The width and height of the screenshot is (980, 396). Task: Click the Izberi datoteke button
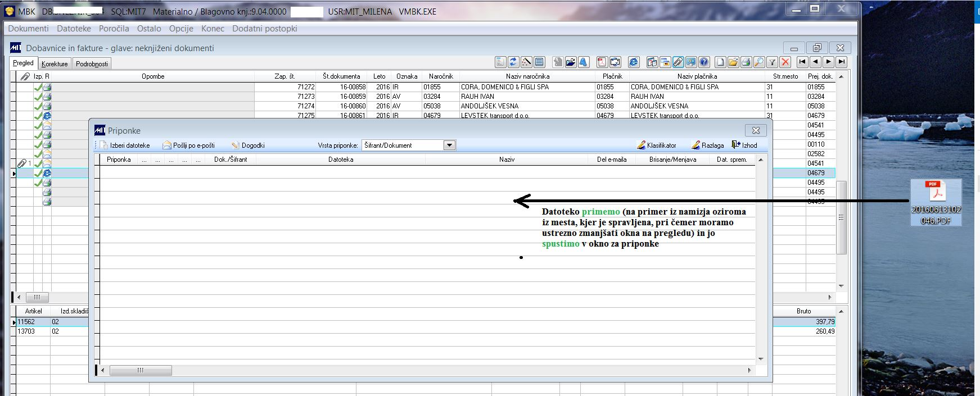(x=125, y=145)
